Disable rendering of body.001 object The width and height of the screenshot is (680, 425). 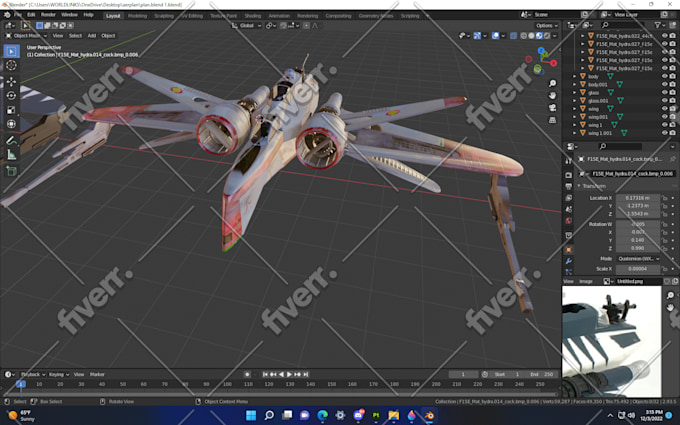[x=673, y=85]
